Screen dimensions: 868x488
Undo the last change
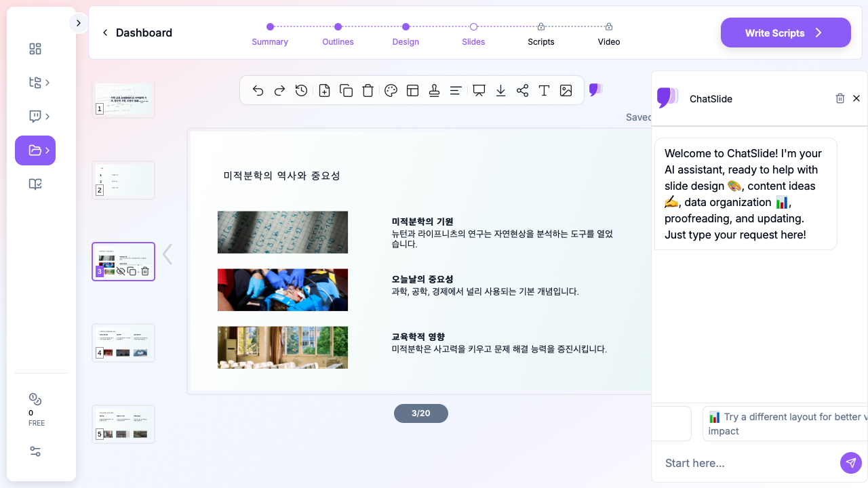coord(258,90)
